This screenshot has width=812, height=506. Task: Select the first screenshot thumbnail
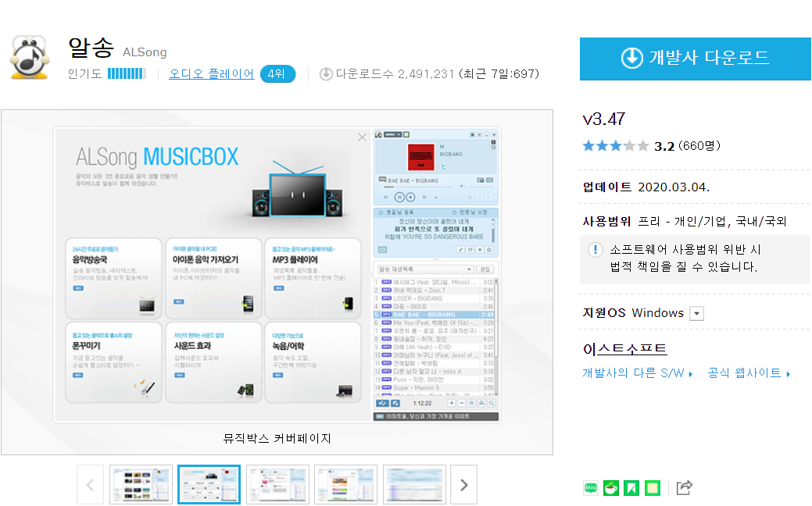(141, 485)
